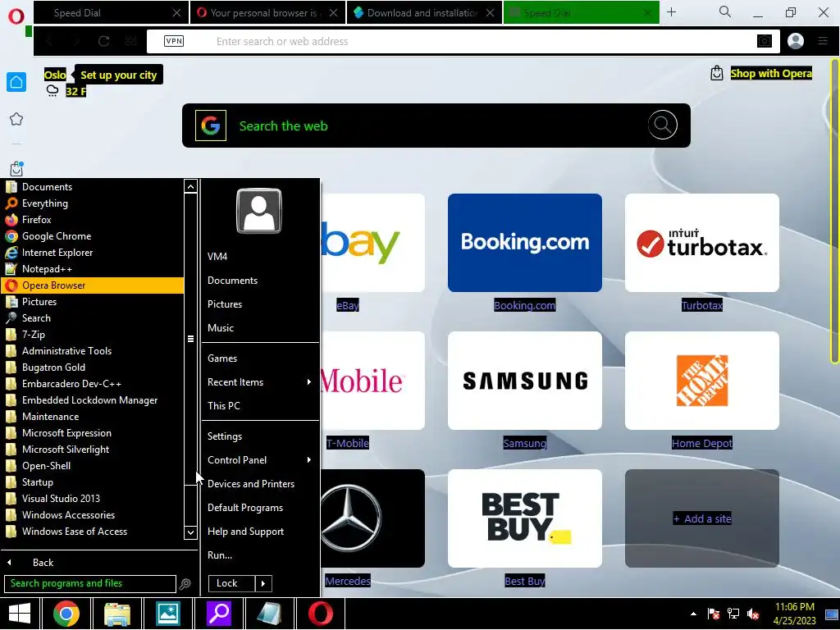The width and height of the screenshot is (840, 630).
Task: Open the photo viewer taskbar icon
Action: click(x=167, y=614)
